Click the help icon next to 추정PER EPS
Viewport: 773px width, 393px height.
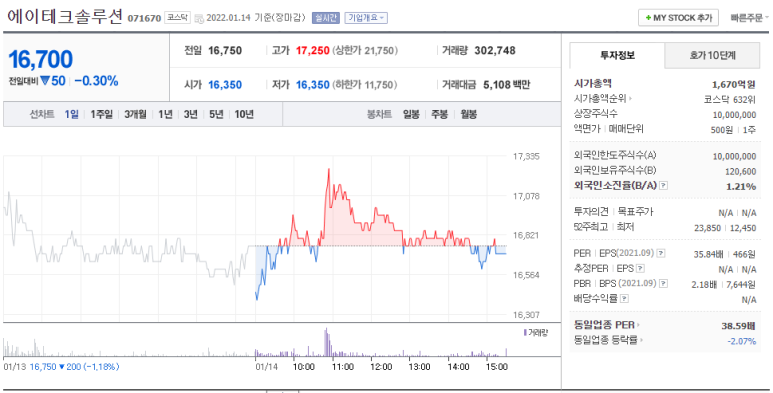[640, 269]
